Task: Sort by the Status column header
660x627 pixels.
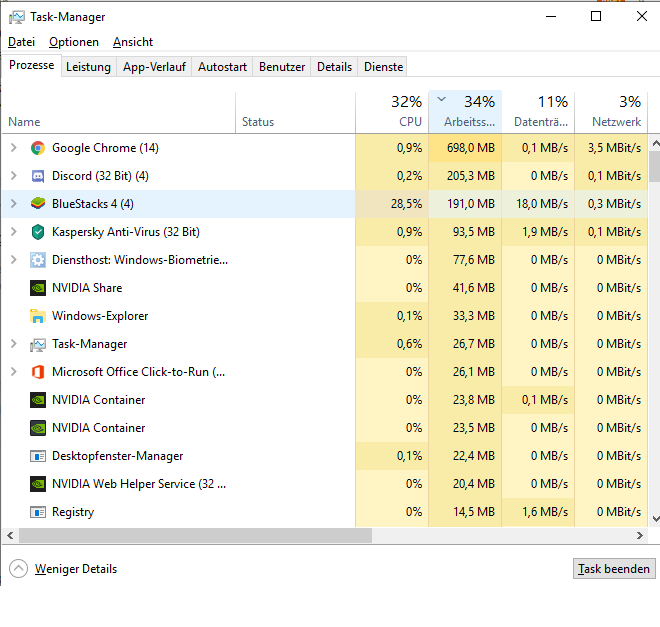Action: 295,112
